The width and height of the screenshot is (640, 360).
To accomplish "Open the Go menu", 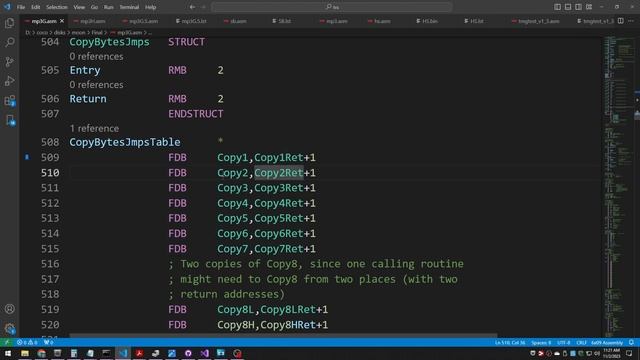I will [94, 7].
